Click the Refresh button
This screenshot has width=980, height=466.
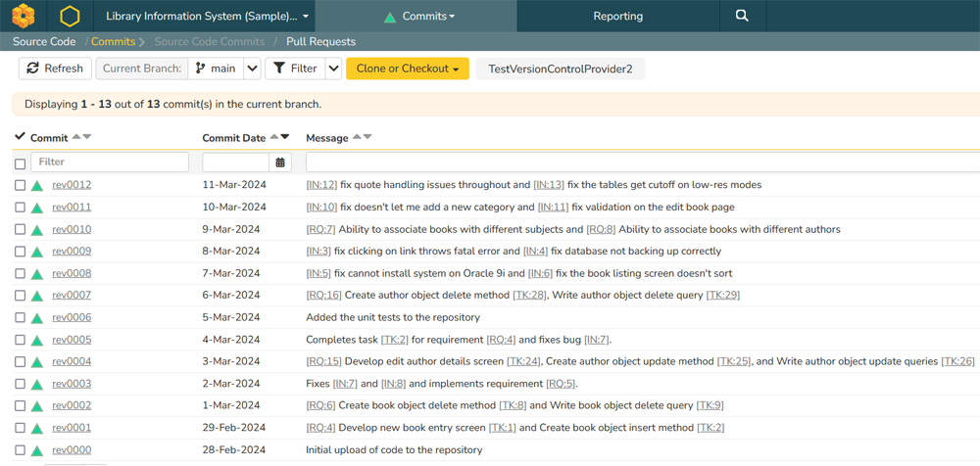[55, 69]
